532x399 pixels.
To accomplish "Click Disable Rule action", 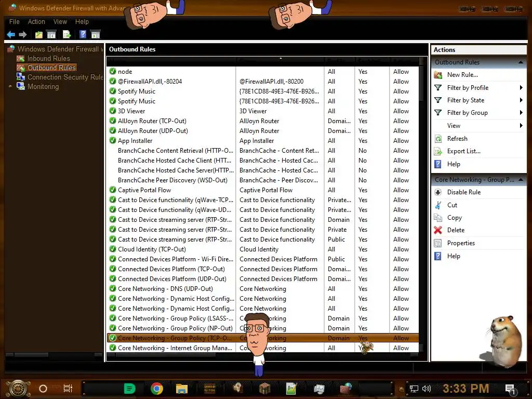I will pyautogui.click(x=464, y=192).
